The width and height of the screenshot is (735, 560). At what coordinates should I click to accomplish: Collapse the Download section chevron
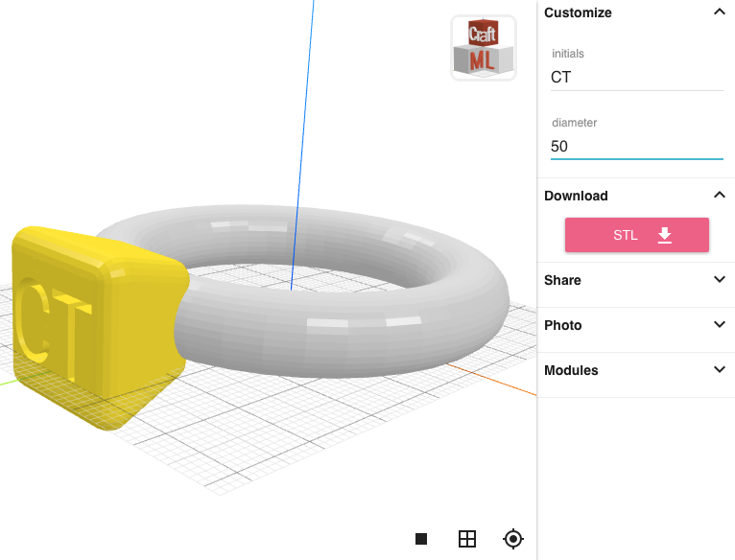click(720, 195)
